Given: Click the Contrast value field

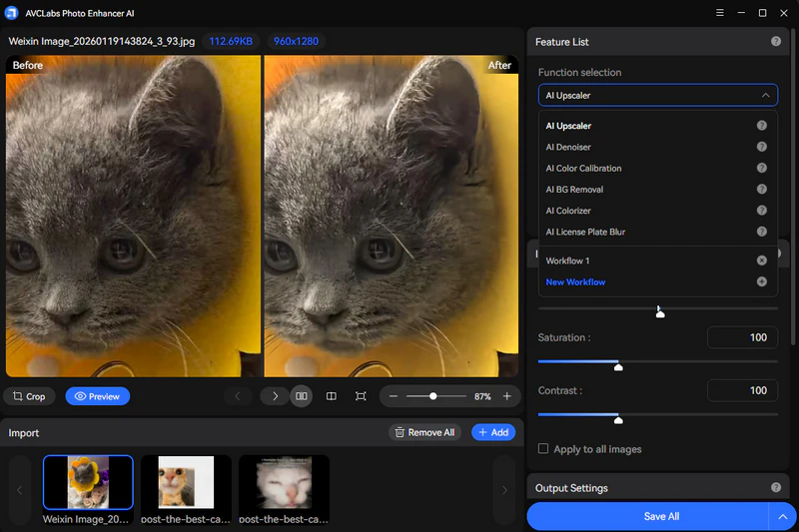Looking at the screenshot, I should [742, 390].
